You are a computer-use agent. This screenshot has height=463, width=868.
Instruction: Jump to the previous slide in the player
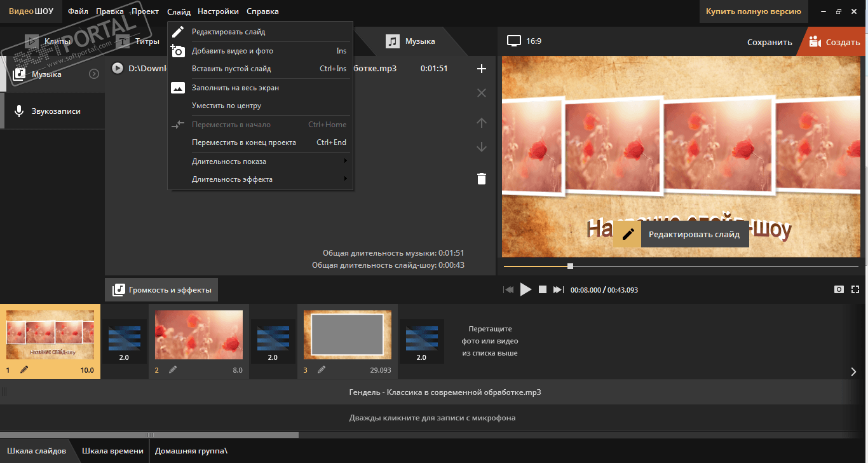(508, 290)
